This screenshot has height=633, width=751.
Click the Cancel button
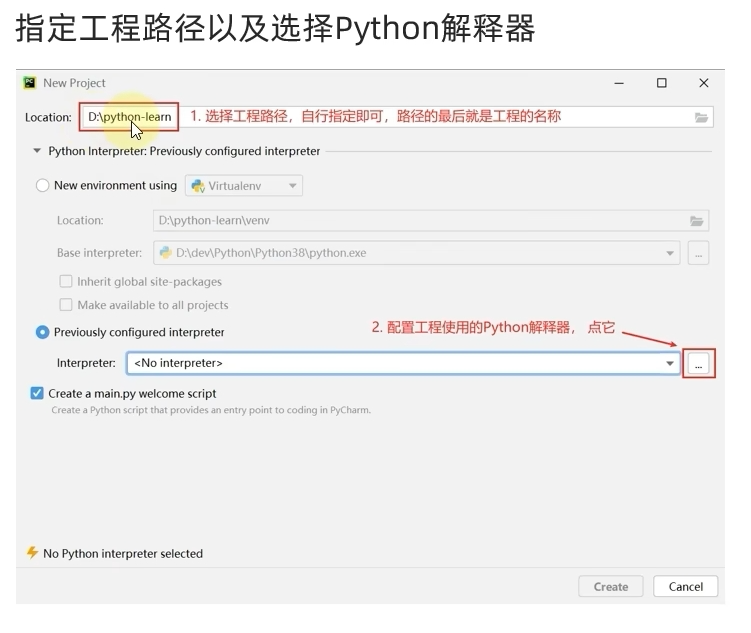(685, 587)
